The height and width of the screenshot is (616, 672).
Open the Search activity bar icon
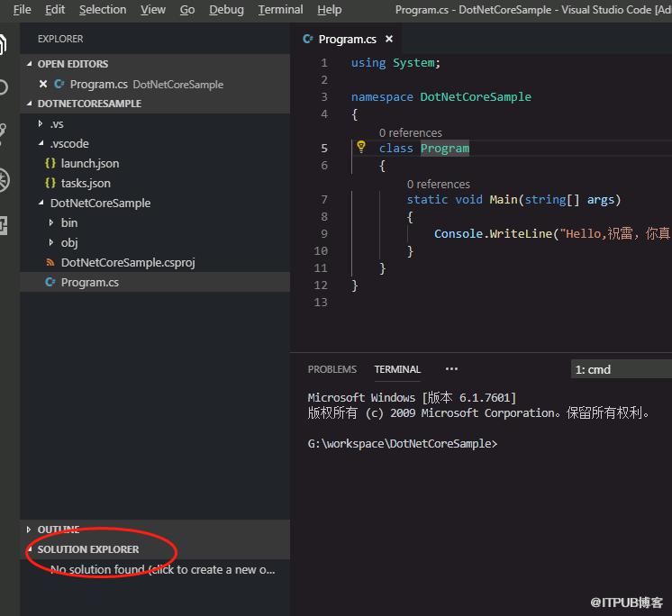click(x=4, y=87)
